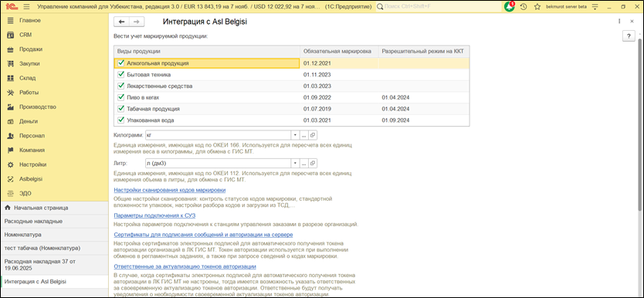Click the forward arrow navigation button

pos(137,22)
